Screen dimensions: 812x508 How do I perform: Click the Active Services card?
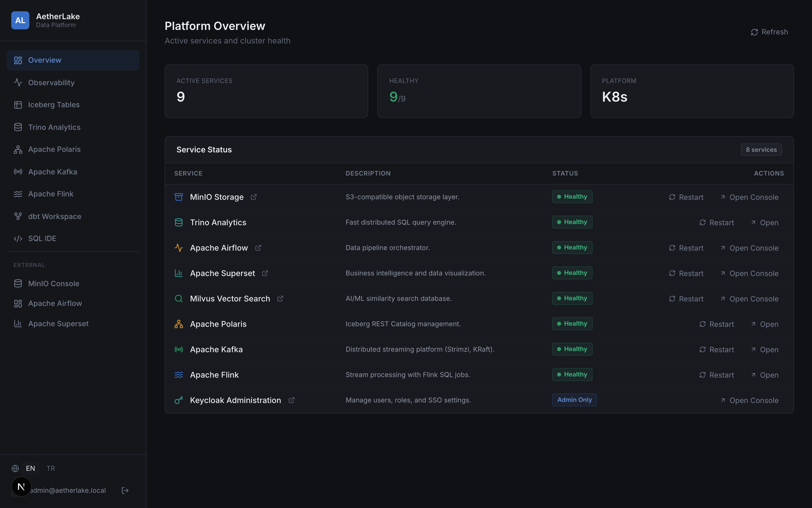click(x=266, y=91)
